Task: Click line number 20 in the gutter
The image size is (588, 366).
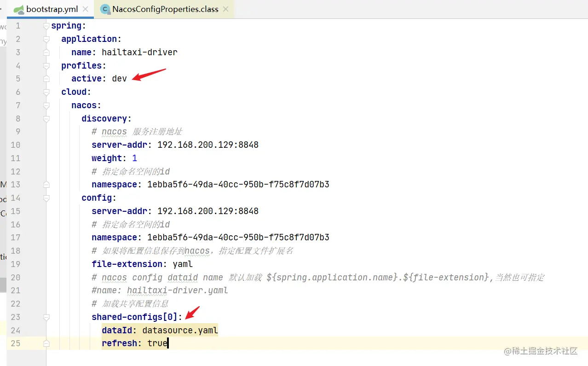Action: pos(16,277)
